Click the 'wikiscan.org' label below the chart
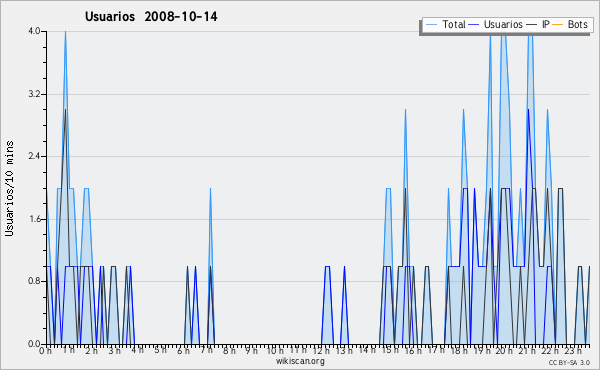 300,361
